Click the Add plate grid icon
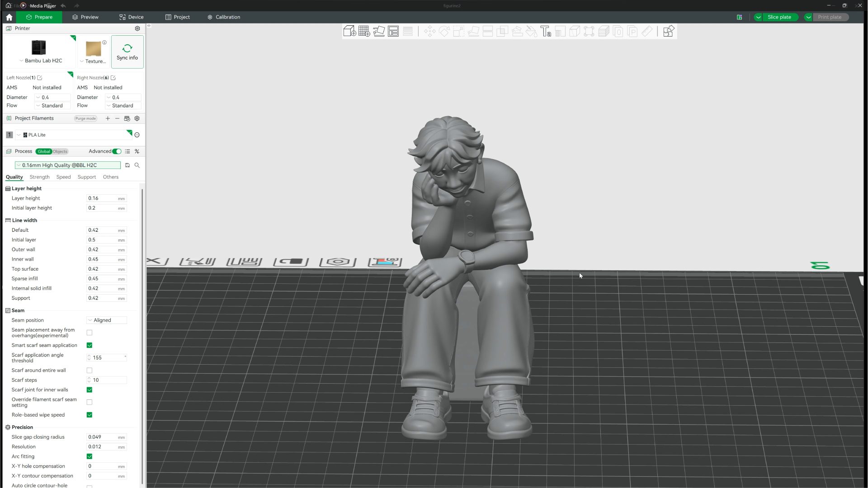Viewport: 868px width, 488px height. [364, 31]
